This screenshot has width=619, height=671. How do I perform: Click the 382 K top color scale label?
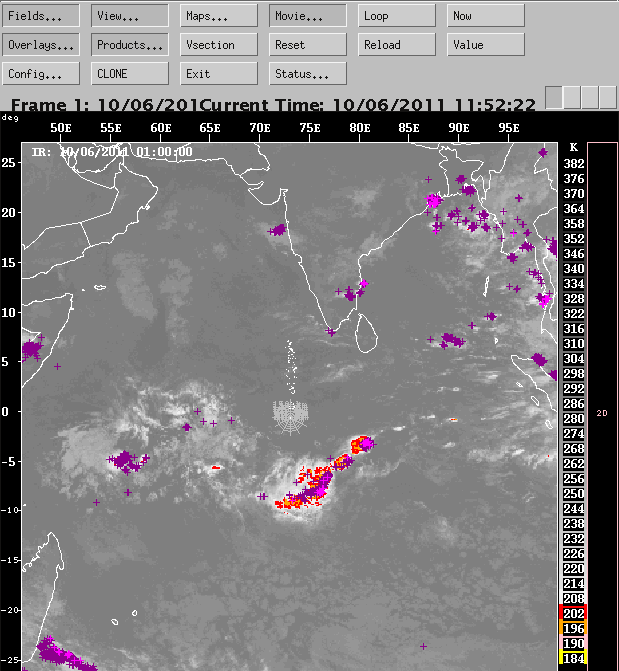point(574,163)
